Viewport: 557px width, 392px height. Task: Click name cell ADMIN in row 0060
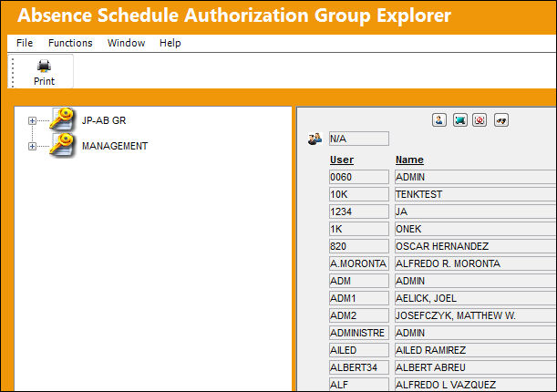click(x=476, y=177)
